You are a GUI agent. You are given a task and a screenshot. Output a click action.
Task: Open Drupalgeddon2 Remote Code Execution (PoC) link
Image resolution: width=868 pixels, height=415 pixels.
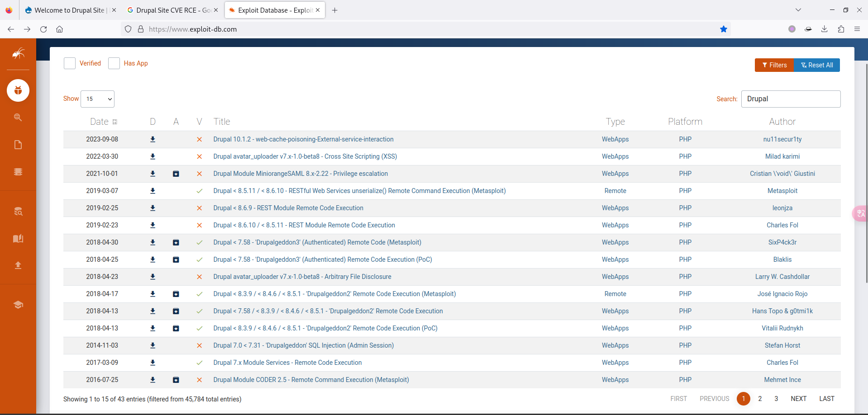[x=325, y=328]
